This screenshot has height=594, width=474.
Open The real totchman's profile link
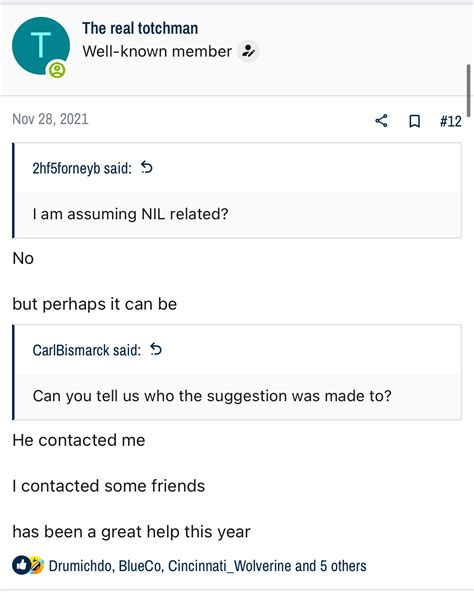(140, 28)
